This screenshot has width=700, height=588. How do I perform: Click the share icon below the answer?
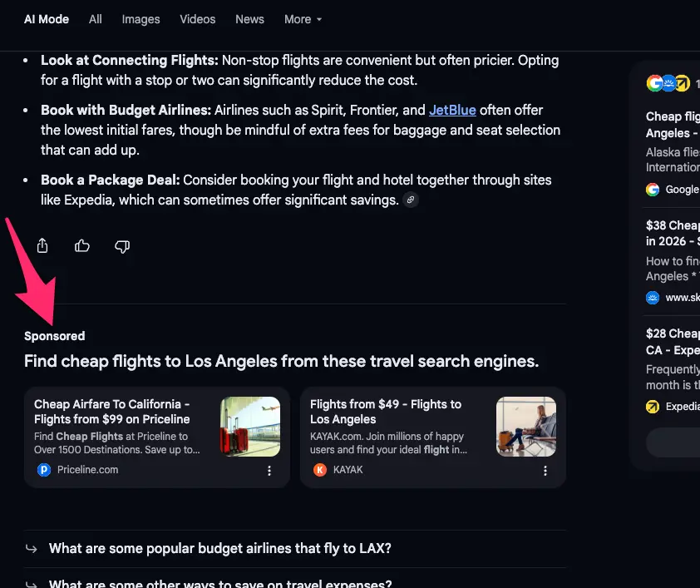pyautogui.click(x=42, y=245)
